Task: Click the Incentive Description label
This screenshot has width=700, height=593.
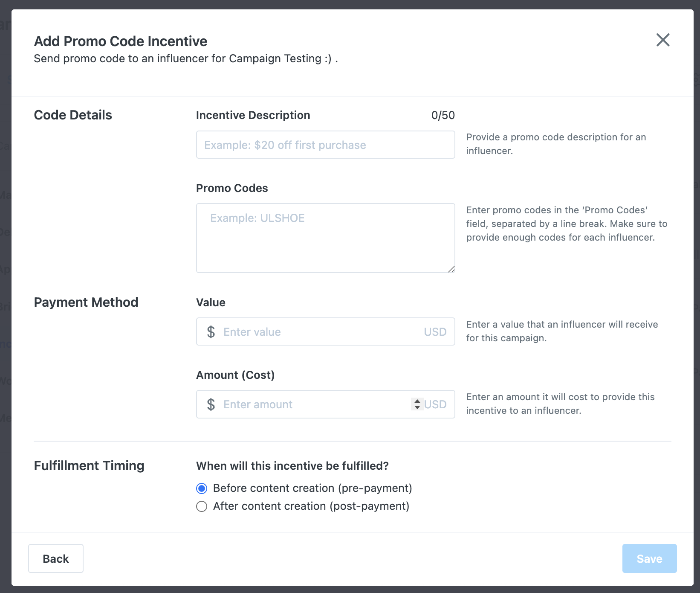Action: click(253, 115)
